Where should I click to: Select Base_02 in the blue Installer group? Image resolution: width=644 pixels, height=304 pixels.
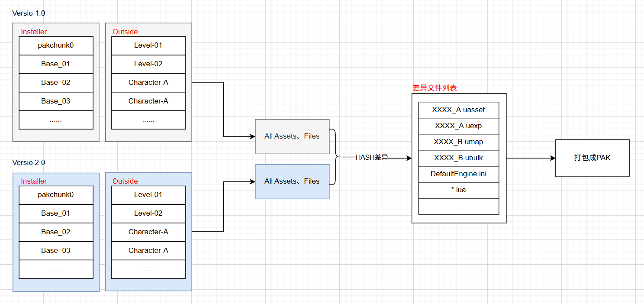tap(56, 232)
